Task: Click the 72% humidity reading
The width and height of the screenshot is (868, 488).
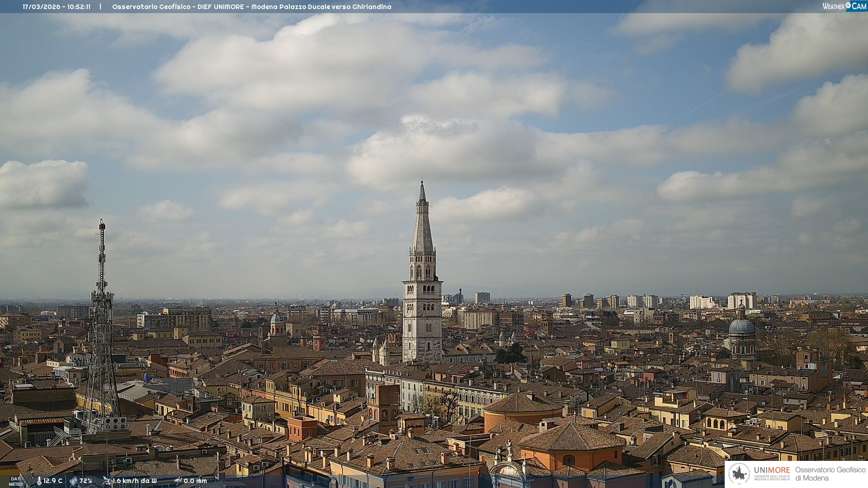Action: (x=86, y=481)
